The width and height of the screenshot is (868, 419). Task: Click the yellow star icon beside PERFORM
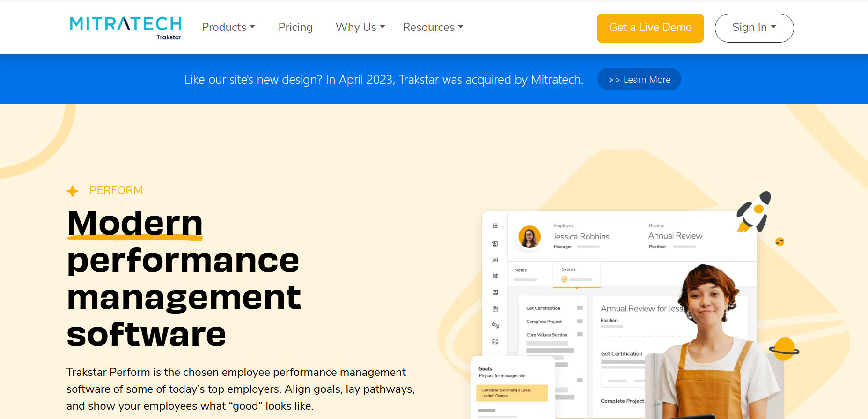(x=73, y=191)
